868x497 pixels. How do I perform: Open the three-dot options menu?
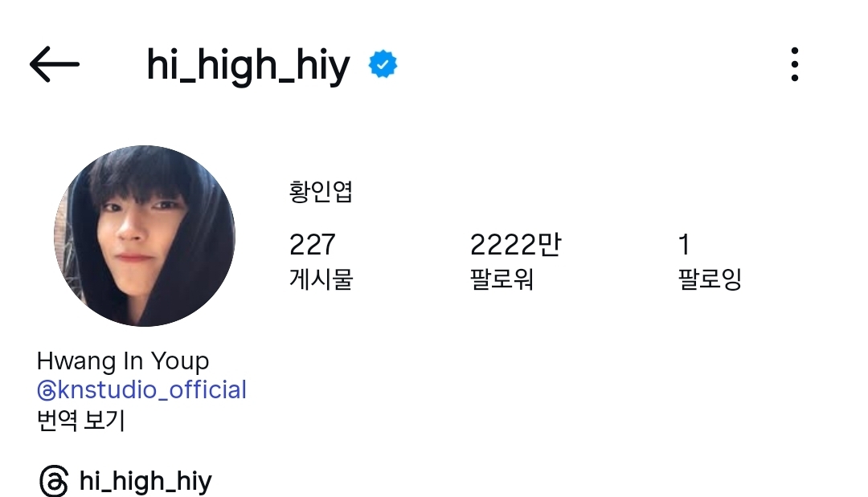tap(794, 65)
